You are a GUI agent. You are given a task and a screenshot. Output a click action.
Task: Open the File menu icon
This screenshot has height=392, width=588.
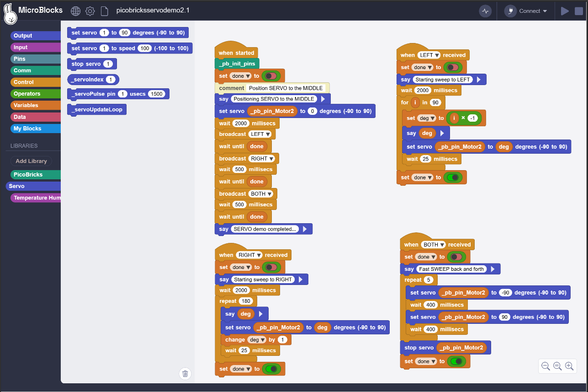click(x=104, y=11)
